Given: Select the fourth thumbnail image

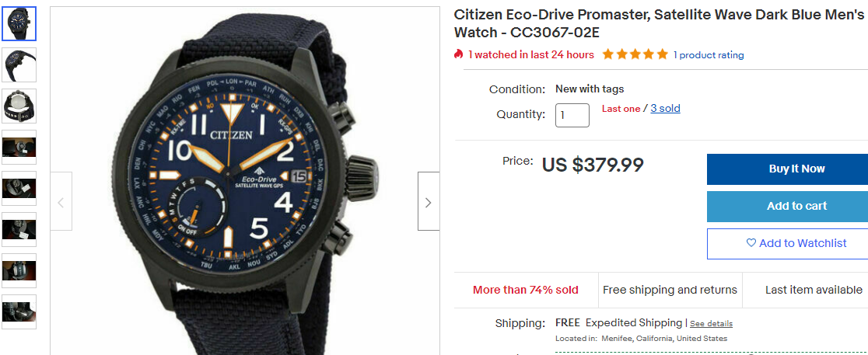Looking at the screenshot, I should point(19,147).
